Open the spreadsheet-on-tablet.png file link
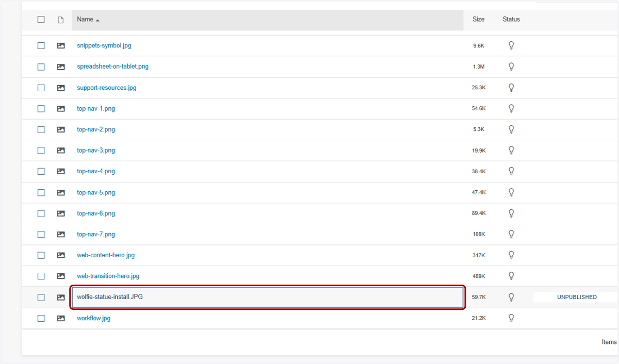 tap(112, 67)
